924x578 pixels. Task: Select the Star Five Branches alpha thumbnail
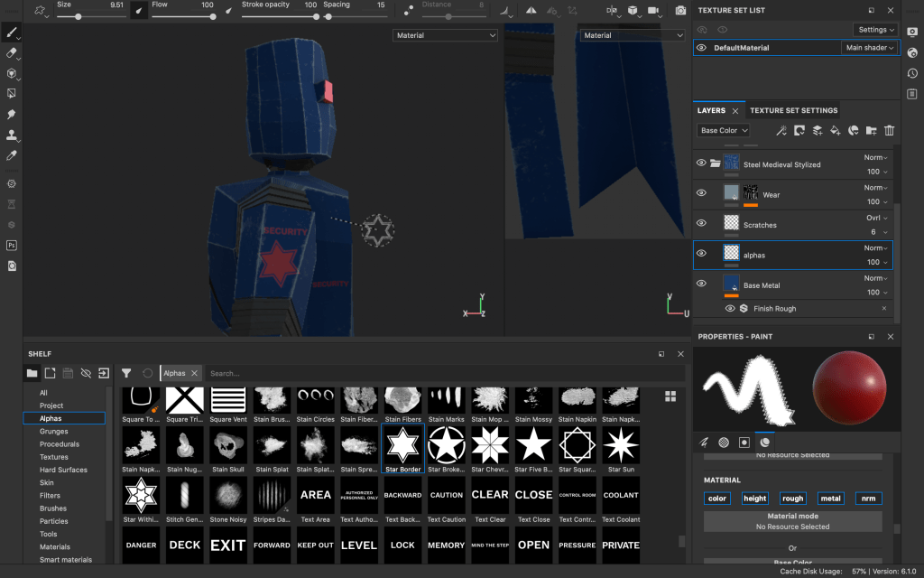(533, 444)
